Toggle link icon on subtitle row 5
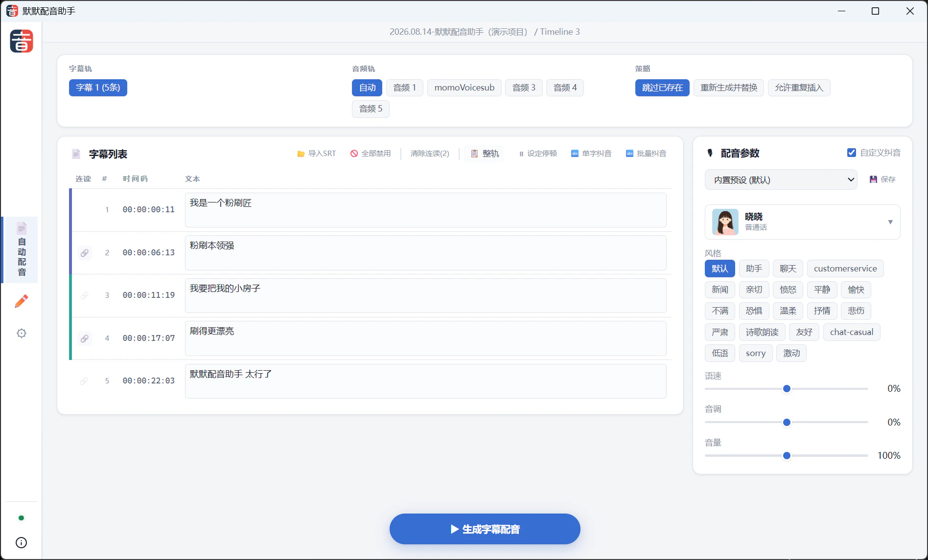 coord(85,381)
